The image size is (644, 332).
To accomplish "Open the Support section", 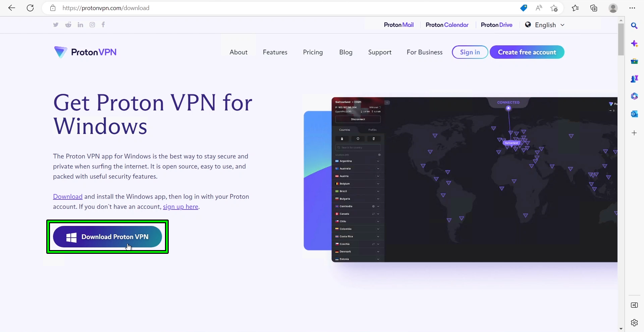I will pos(380,52).
